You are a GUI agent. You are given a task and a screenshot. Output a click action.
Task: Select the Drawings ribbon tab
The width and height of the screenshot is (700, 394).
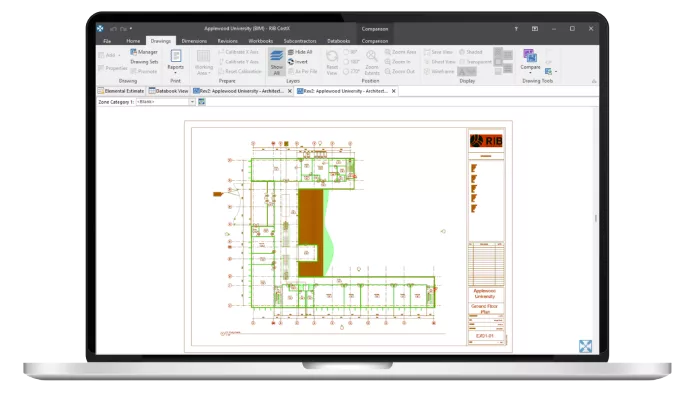(161, 41)
